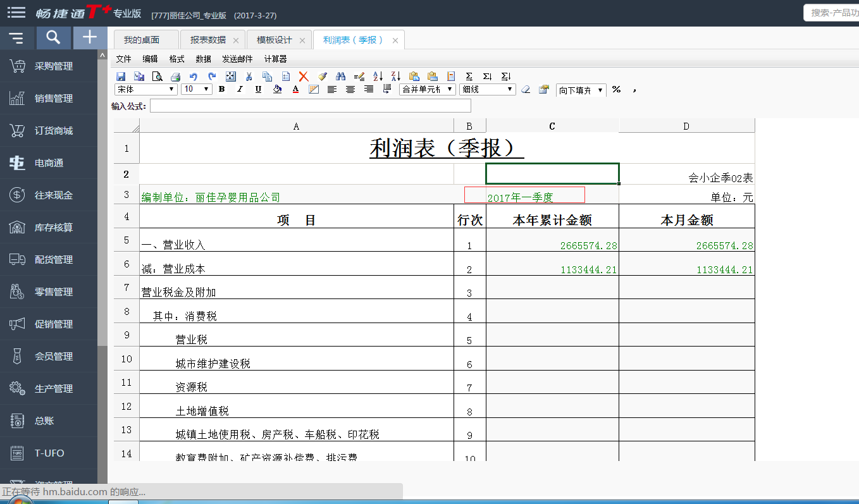Open the 发送邮件 menu
Image resolution: width=859 pixels, height=504 pixels.
coord(237,59)
